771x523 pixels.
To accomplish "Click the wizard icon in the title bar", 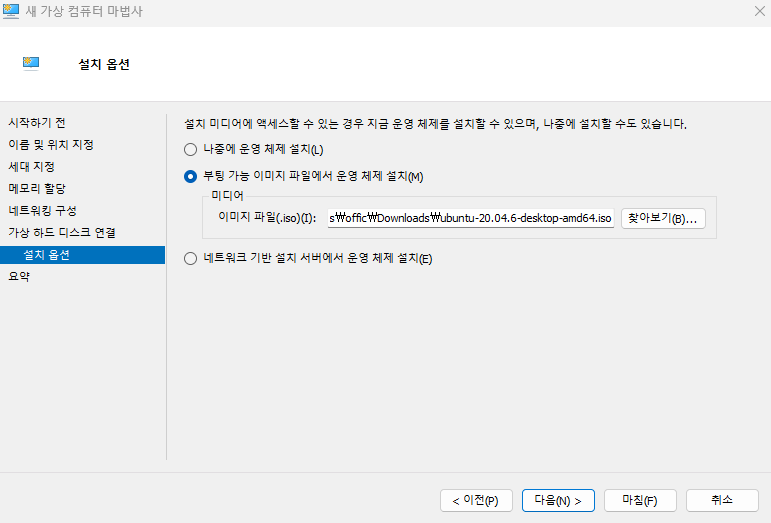I will 11,11.
